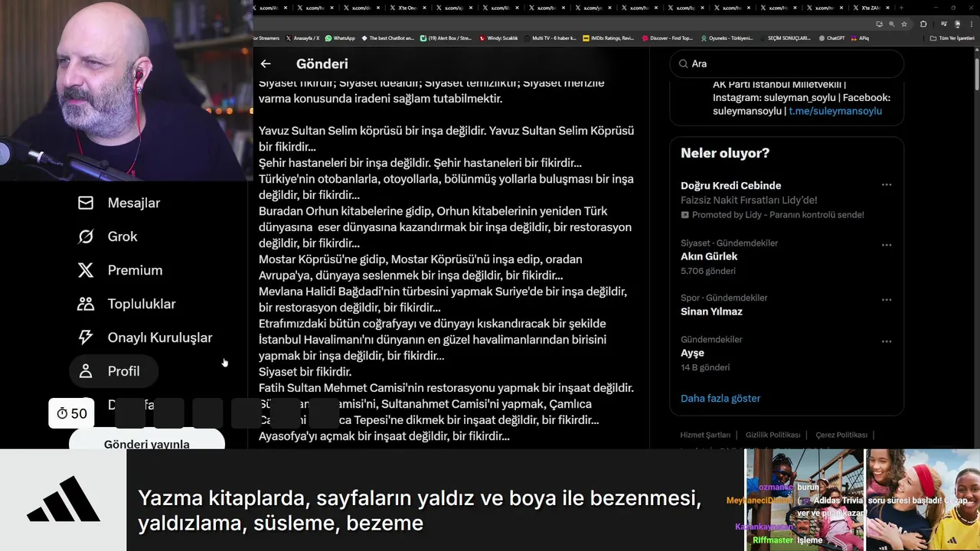980x551 pixels.
Task: Switch to the X'te One... browser tab
Action: [408, 8]
